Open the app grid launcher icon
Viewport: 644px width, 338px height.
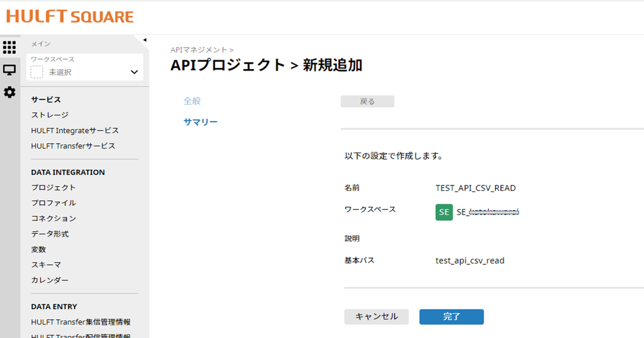[x=9, y=48]
